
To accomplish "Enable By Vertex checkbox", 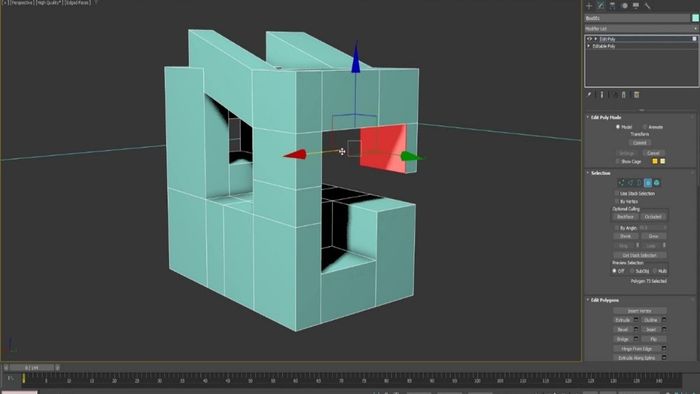I will 617,201.
